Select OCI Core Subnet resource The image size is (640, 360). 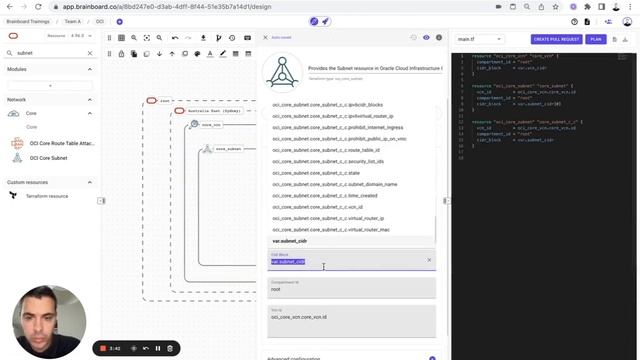point(39,158)
